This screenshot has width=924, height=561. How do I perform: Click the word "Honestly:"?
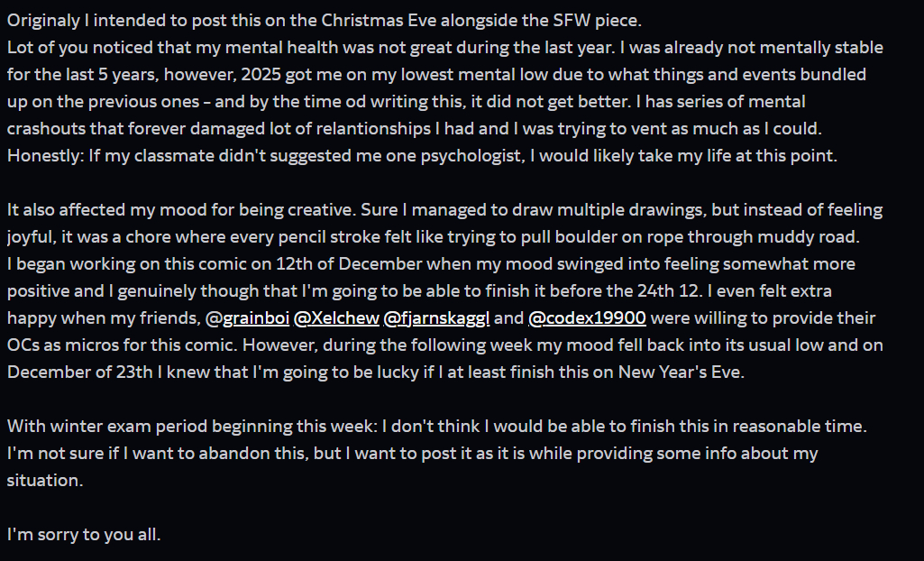click(43, 155)
